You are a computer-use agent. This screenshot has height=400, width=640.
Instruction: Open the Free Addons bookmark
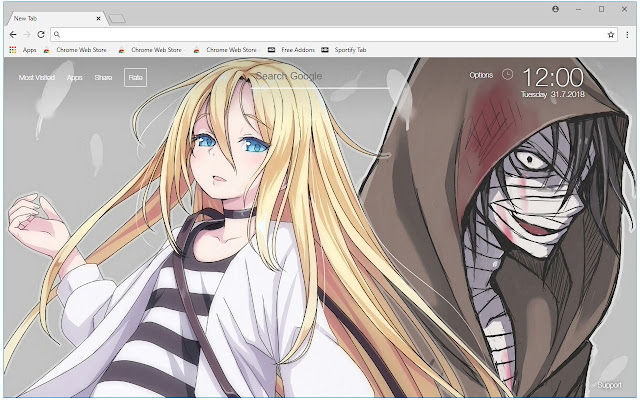point(291,50)
